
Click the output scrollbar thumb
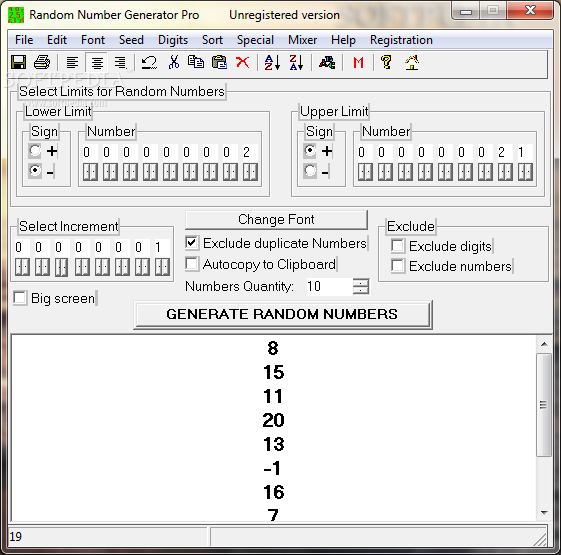(x=544, y=404)
